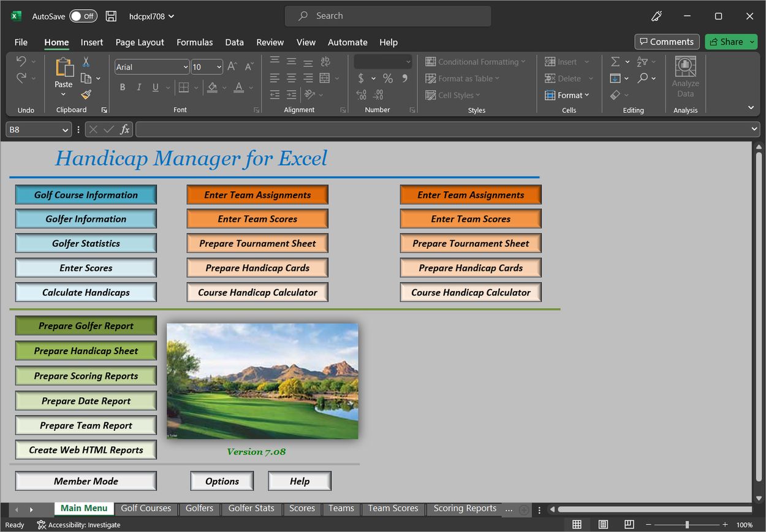Apply percent style number format
Screen dimensions: 766x532
387,78
